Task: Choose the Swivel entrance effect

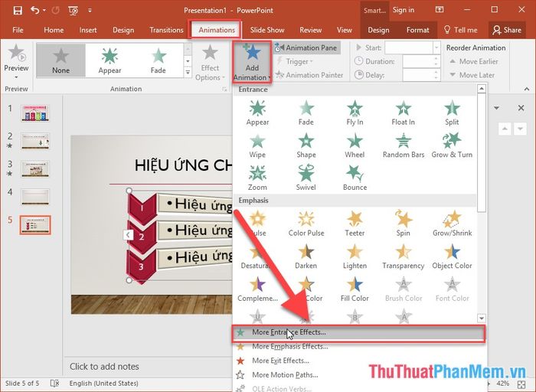Action: pos(306,178)
